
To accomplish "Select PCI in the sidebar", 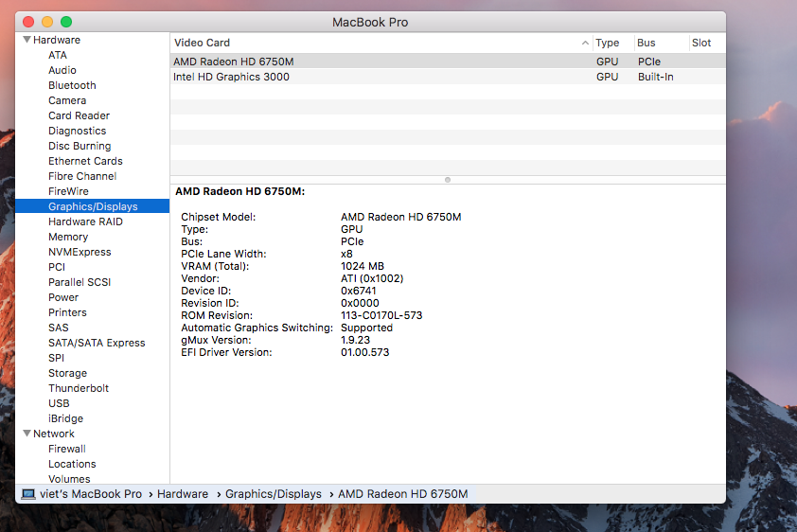I will click(57, 267).
